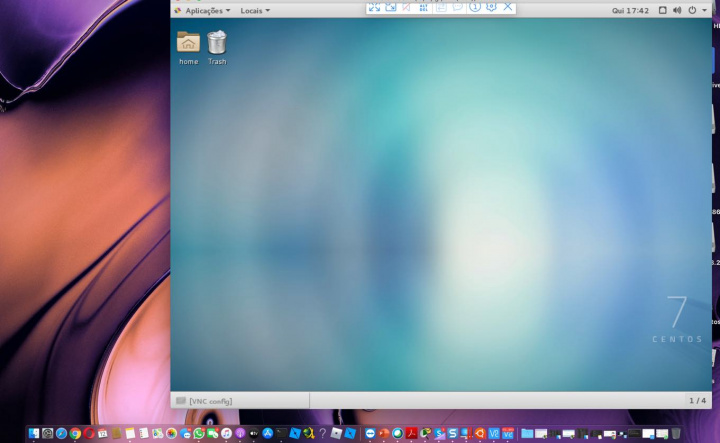This screenshot has width=720, height=443.
Task: Launch Google Chrome from the dock
Action: (75, 433)
